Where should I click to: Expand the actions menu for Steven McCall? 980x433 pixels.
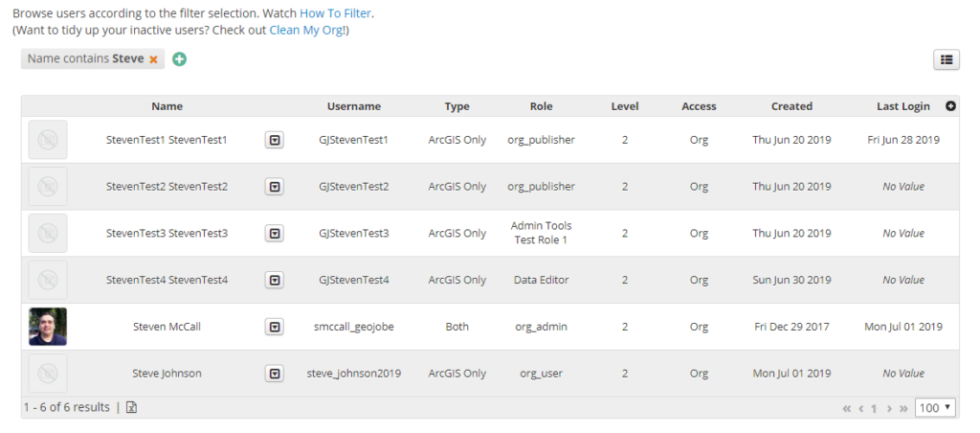(275, 327)
